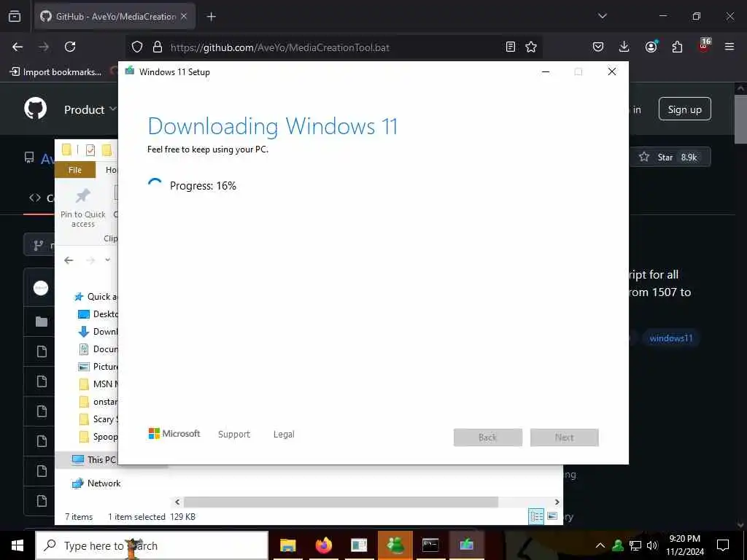747x560 pixels.
Task: Open the notifications action center icon
Action: (x=723, y=545)
